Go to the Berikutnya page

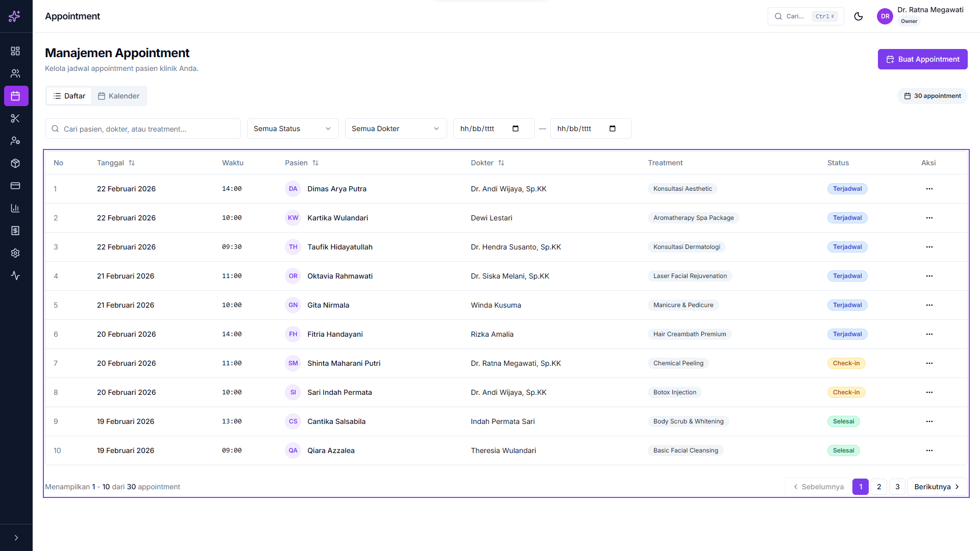(937, 487)
